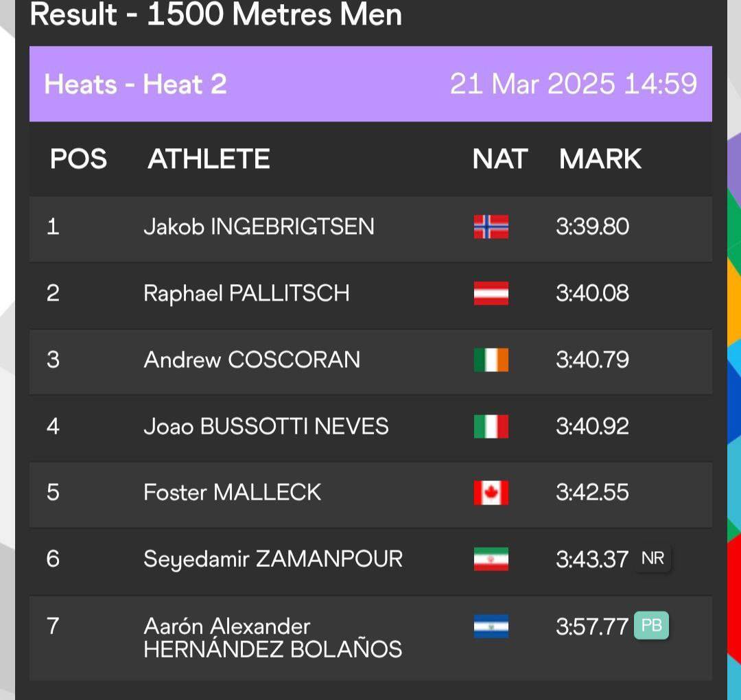This screenshot has height=700, width=741.
Task: Click the Norway flag icon
Action: coord(491,226)
